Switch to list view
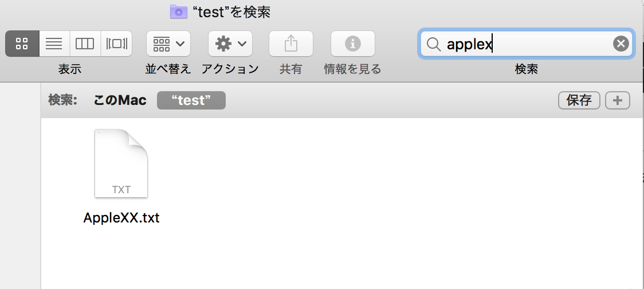 pos(54,44)
